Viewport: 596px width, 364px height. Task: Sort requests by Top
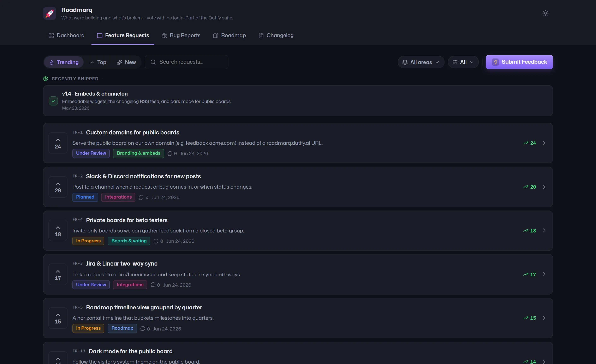click(98, 62)
